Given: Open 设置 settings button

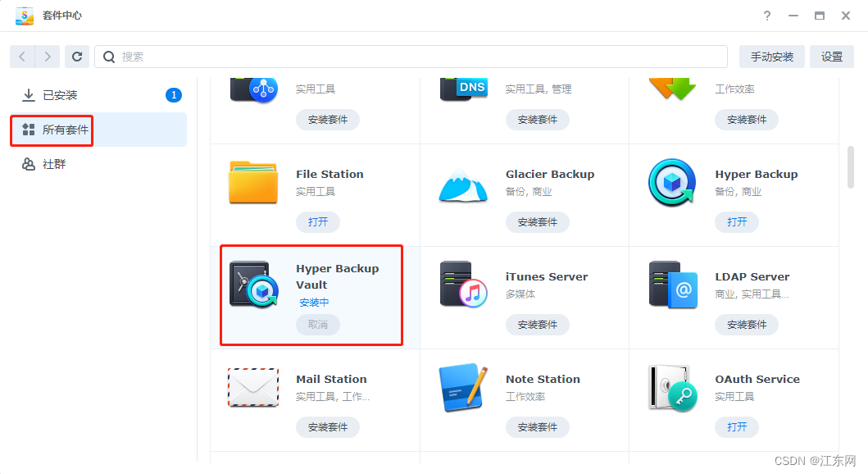Looking at the screenshot, I should (831, 57).
